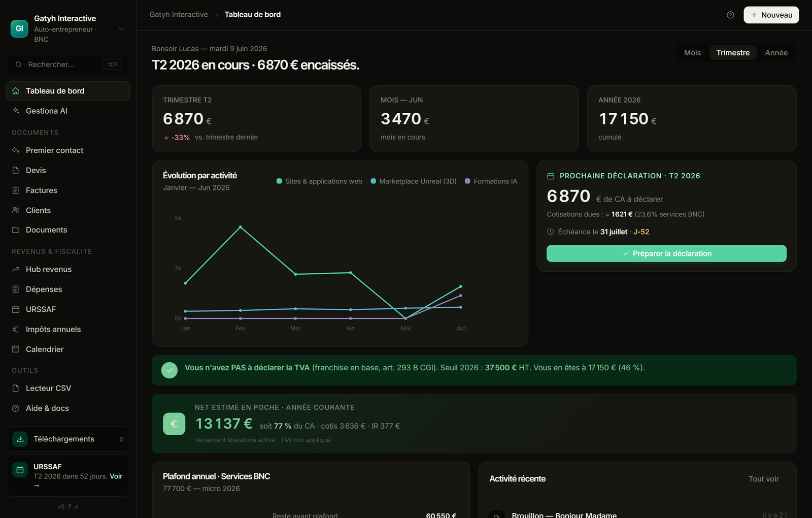
Task: Toggle Sites & applications web legend swatch
Action: tap(279, 181)
